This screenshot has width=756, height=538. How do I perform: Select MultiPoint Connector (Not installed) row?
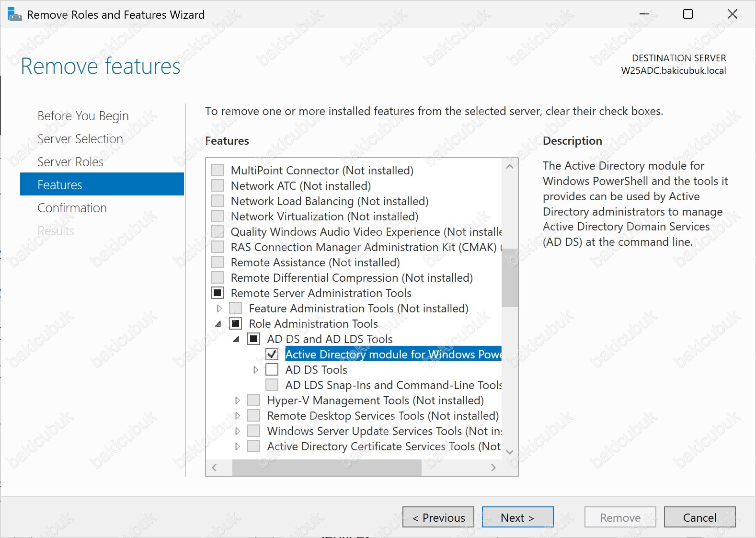click(x=322, y=171)
